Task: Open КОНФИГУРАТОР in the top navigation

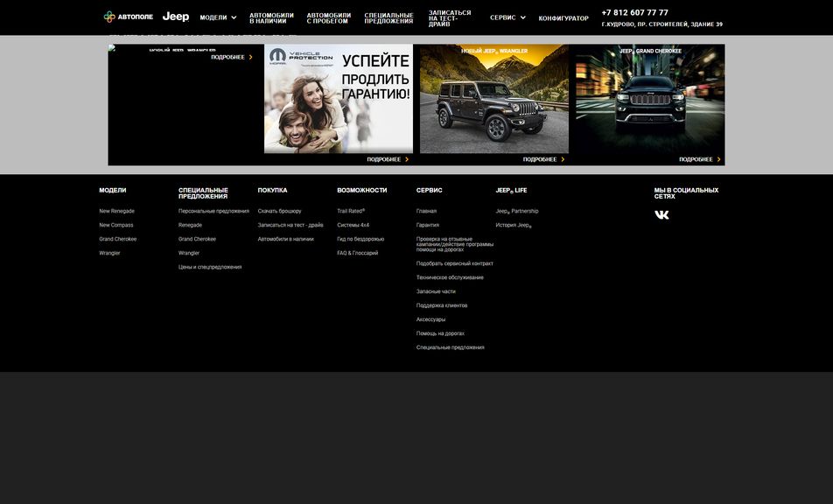Action: 563,18
